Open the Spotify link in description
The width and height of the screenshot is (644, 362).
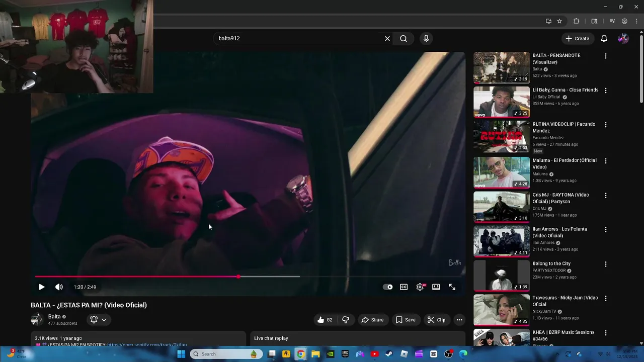[x=147, y=345]
